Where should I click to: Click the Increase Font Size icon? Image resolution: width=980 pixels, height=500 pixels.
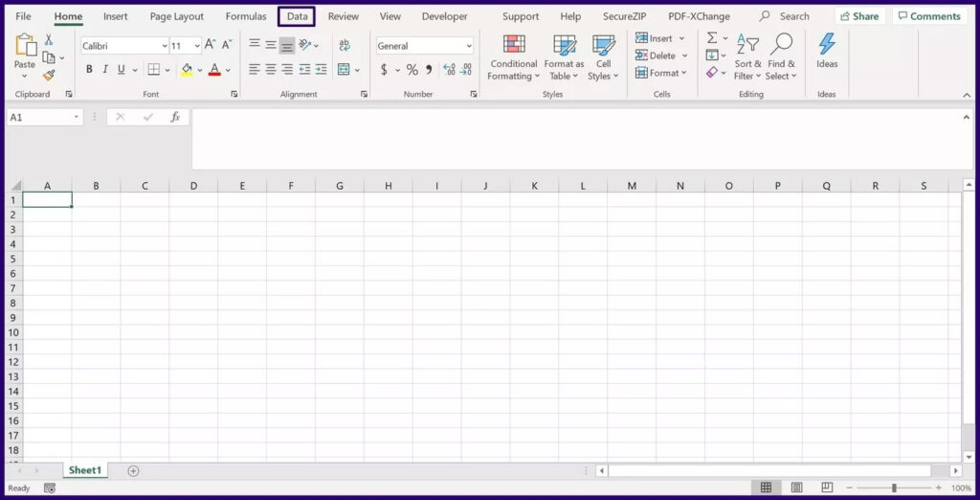click(211, 46)
